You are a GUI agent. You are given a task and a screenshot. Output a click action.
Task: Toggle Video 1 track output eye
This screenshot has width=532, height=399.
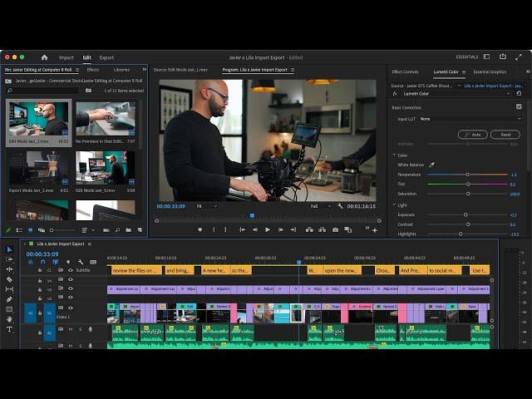[71, 308]
